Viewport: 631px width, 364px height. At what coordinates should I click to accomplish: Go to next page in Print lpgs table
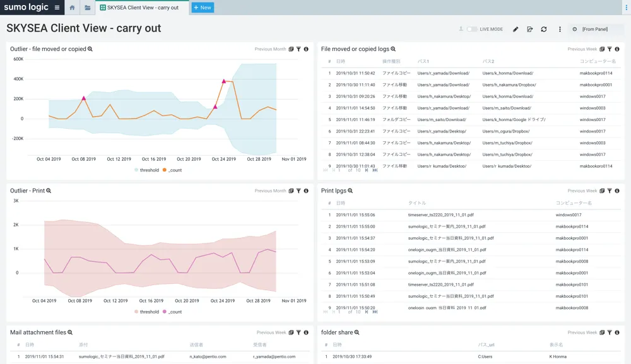[x=367, y=312]
